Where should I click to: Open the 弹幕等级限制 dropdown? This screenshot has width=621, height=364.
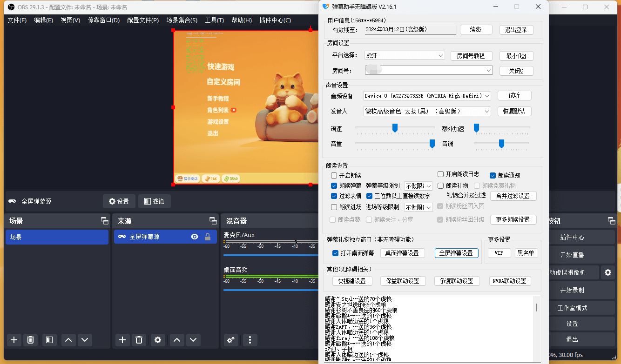[418, 186]
